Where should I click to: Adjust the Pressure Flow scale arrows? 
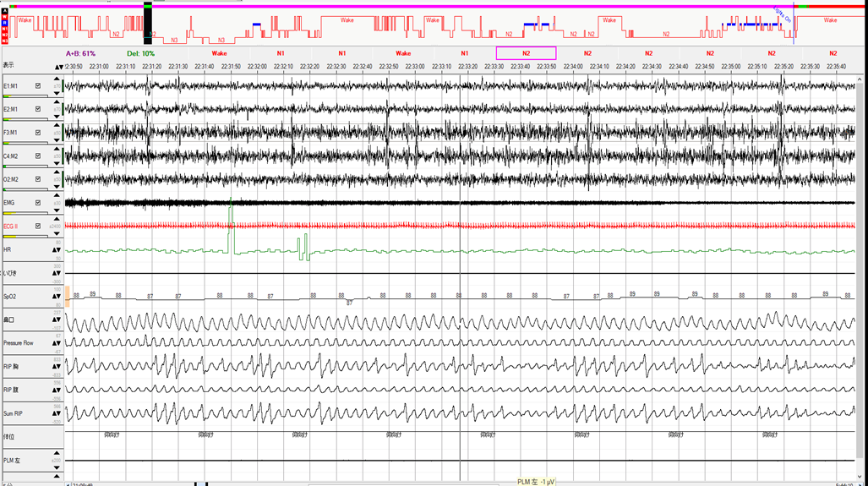(x=58, y=343)
